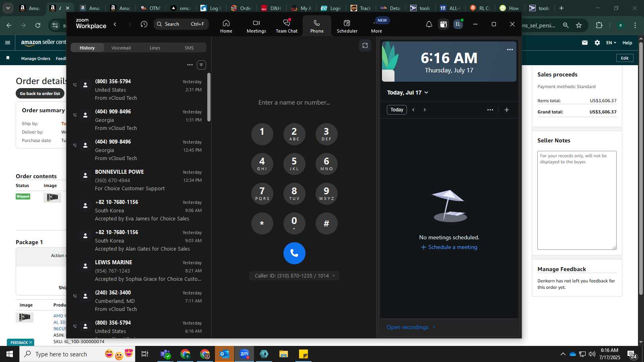Open the Caller ID dropdown
Screen dimensions: 644x362
tap(294, 276)
